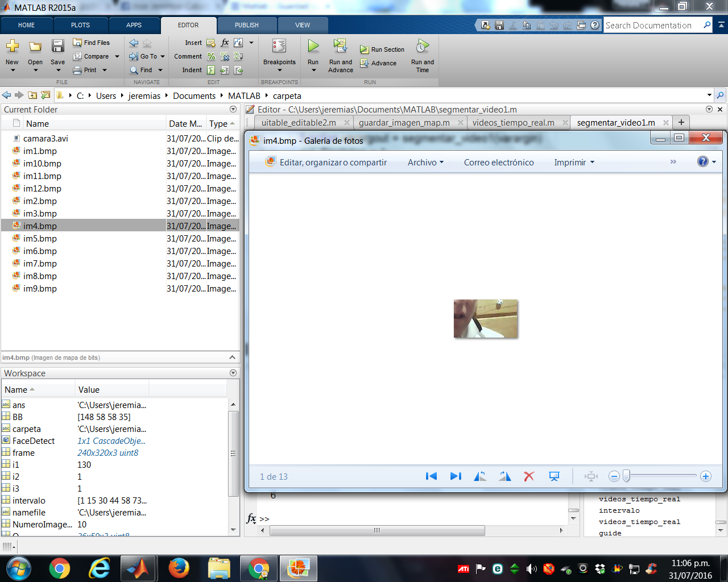Select camara3.avi in Current Folder

click(120, 138)
